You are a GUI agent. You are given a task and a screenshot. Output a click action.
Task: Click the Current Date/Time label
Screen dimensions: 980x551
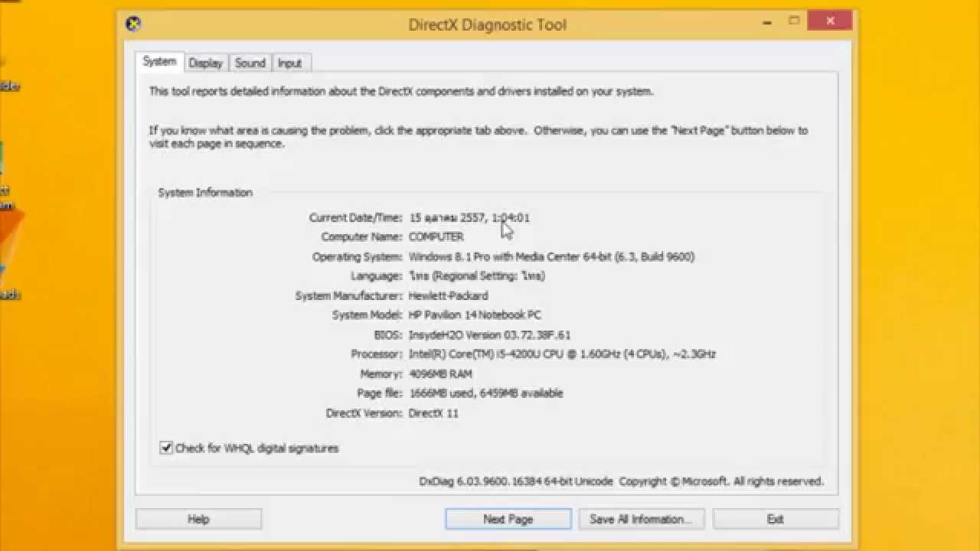click(355, 217)
